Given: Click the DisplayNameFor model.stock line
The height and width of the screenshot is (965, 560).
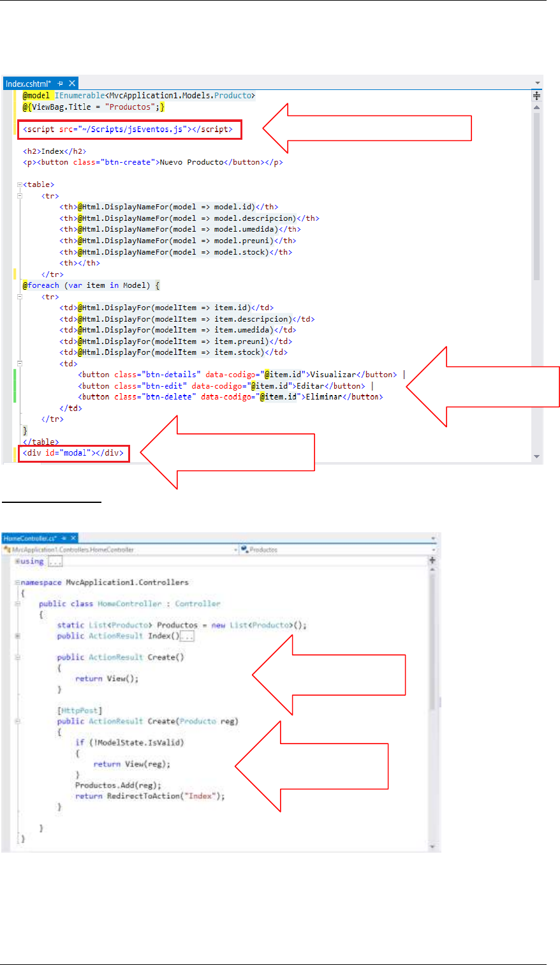Looking at the screenshot, I should pyautogui.click(x=176, y=252).
